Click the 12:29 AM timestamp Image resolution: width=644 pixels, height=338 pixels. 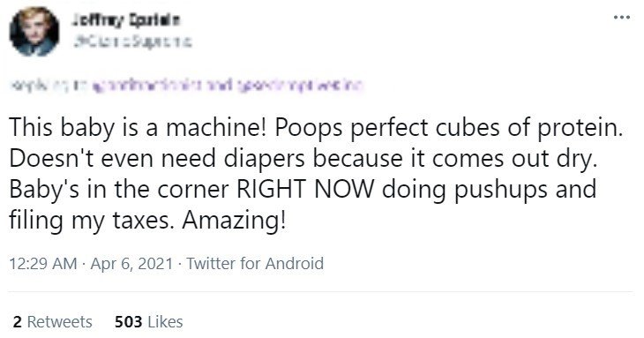pos(43,263)
